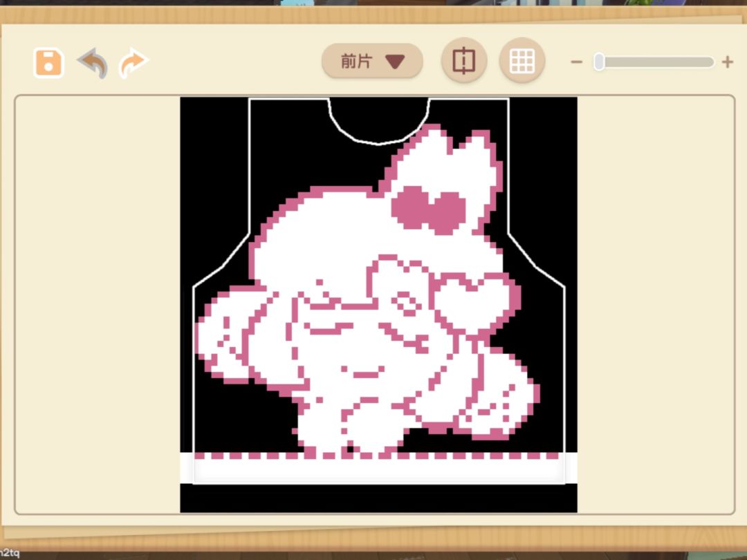Click the black neckline area of the canvas
Viewport: 747px width, 560px height.
(x=379, y=119)
